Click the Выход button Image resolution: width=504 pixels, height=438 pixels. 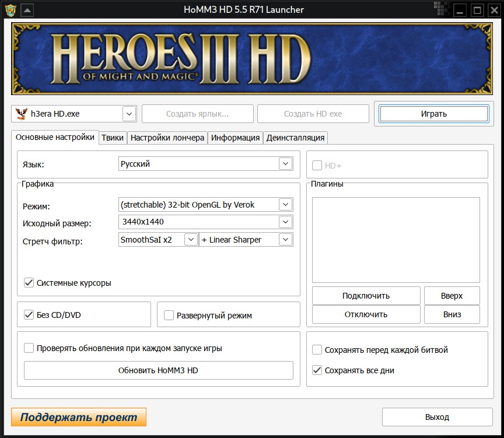pos(437,417)
